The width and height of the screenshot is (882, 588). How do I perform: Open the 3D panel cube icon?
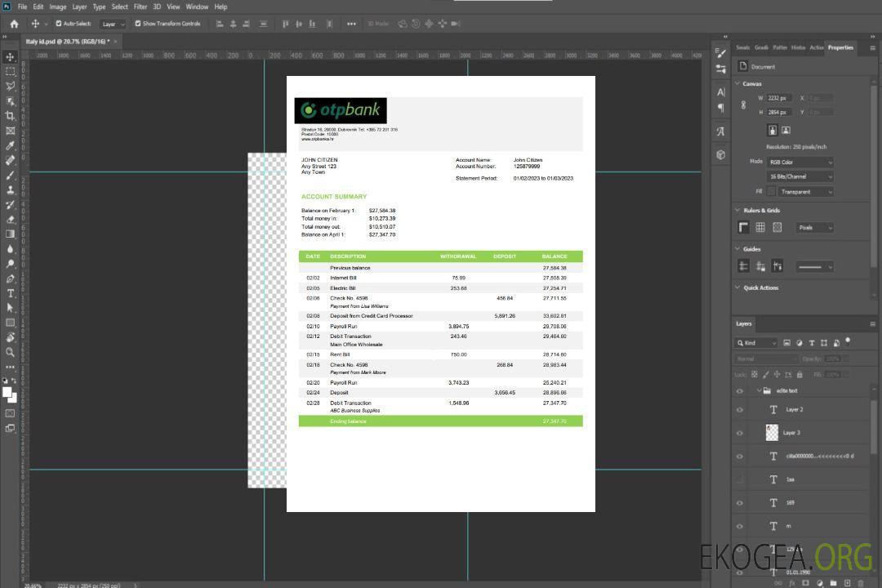click(x=720, y=154)
